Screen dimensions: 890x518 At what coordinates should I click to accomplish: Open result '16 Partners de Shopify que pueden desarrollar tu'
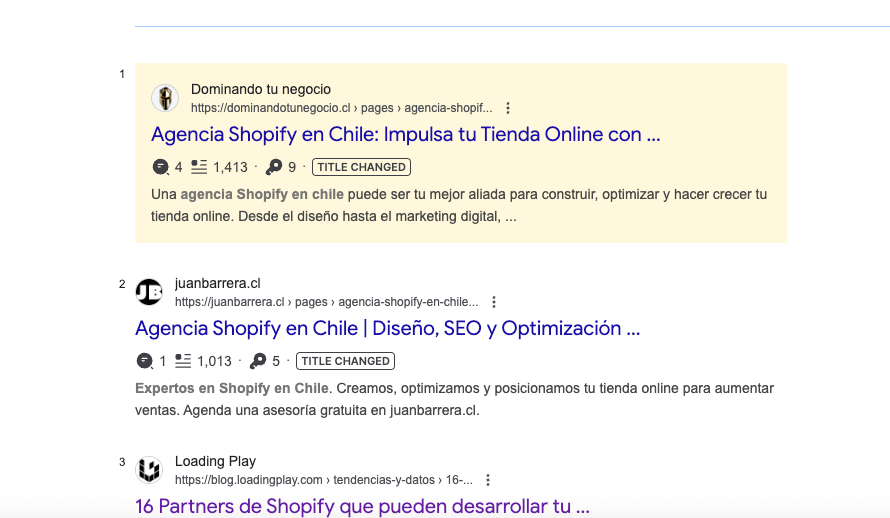[x=362, y=506]
